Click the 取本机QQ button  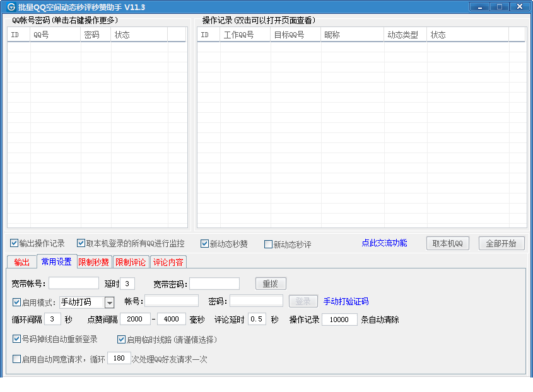tap(448, 243)
